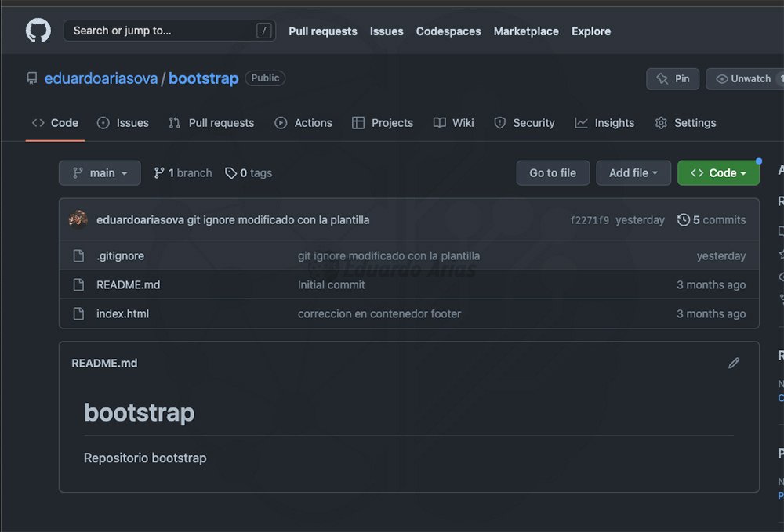Edit README with the pencil icon

point(734,364)
